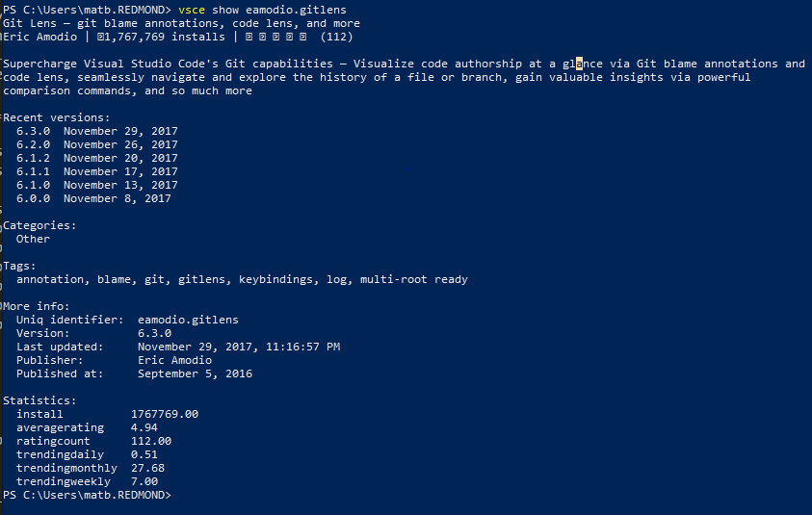Click the "Recent versions:" heading

coord(57,117)
